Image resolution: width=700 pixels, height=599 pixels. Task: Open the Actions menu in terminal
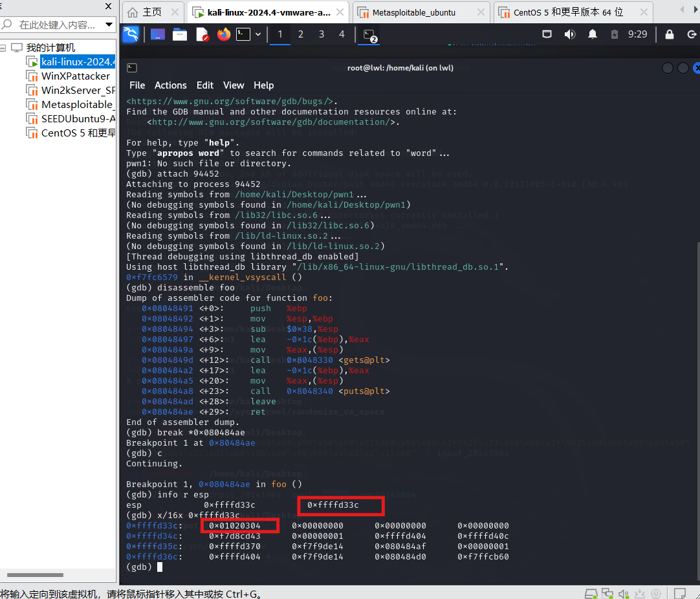tap(171, 85)
